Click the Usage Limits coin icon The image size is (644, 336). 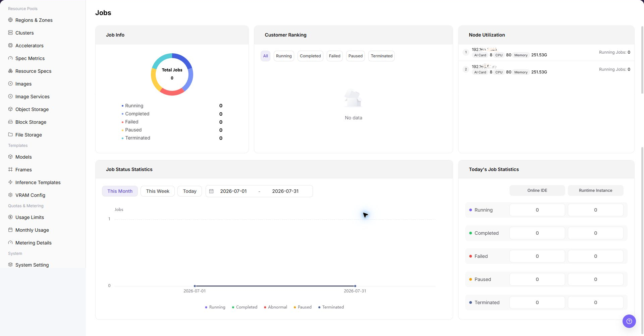[x=10, y=217]
